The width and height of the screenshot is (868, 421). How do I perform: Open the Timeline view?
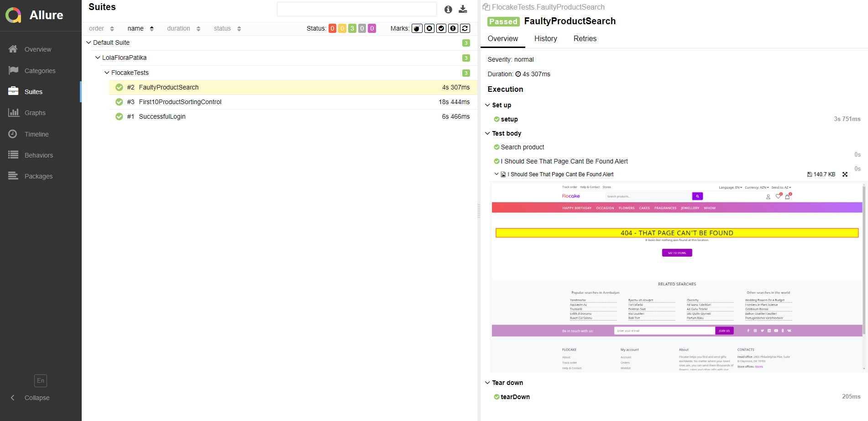click(37, 134)
